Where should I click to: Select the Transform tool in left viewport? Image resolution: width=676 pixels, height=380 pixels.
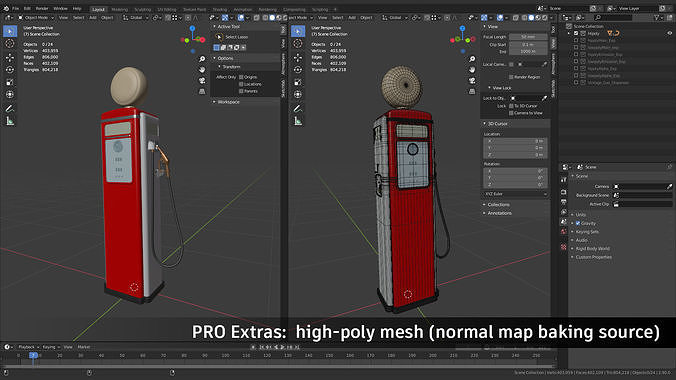click(10, 94)
